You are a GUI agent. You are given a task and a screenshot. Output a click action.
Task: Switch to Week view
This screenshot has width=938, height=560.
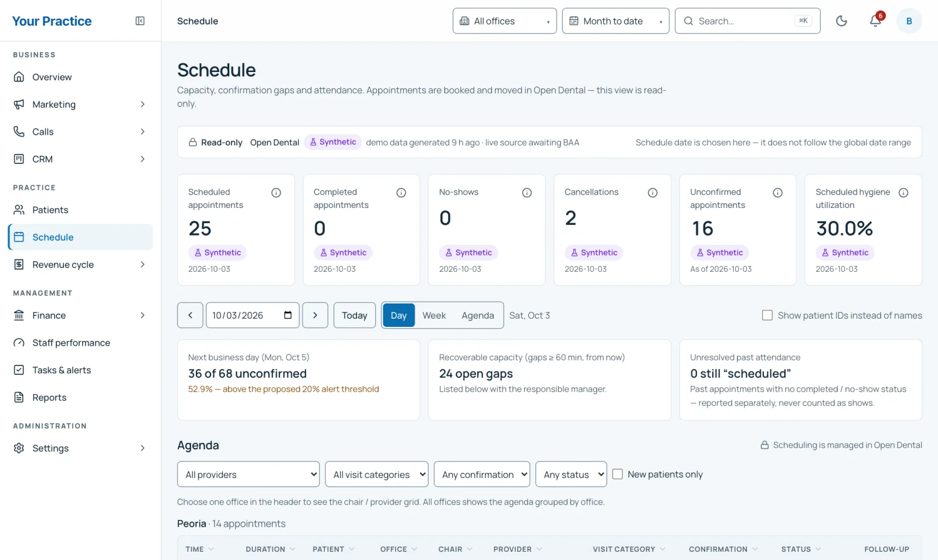pyautogui.click(x=434, y=315)
